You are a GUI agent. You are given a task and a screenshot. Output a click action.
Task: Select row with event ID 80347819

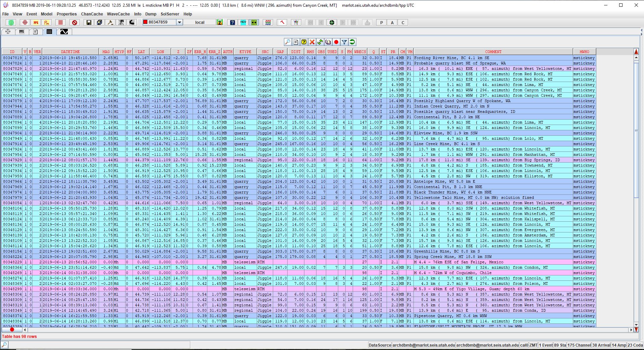click(299, 58)
